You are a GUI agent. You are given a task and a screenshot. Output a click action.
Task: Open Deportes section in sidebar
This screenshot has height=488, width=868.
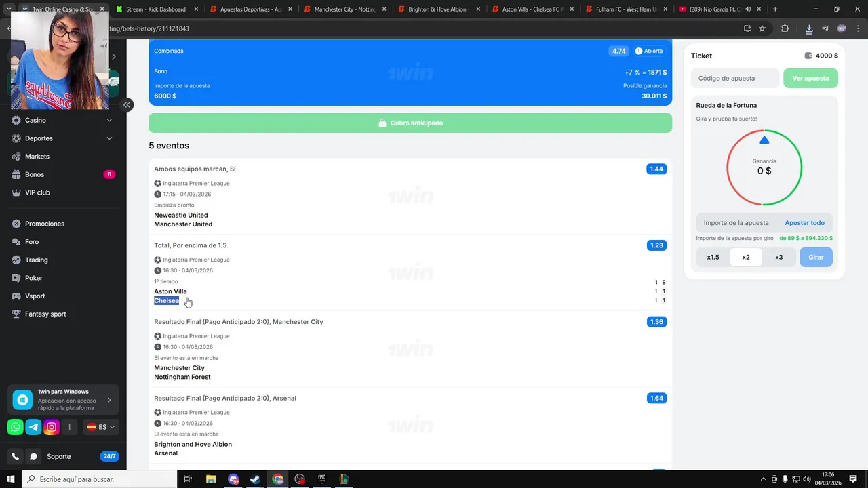tap(39, 138)
